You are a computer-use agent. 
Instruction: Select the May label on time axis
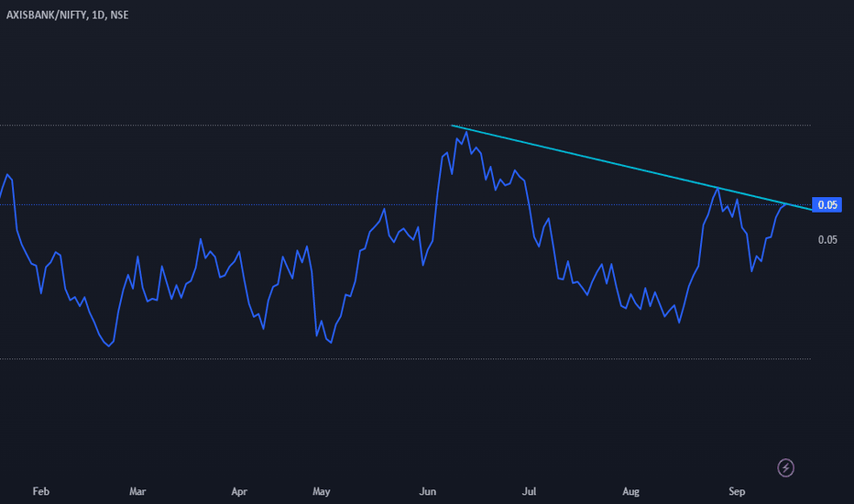point(322,491)
